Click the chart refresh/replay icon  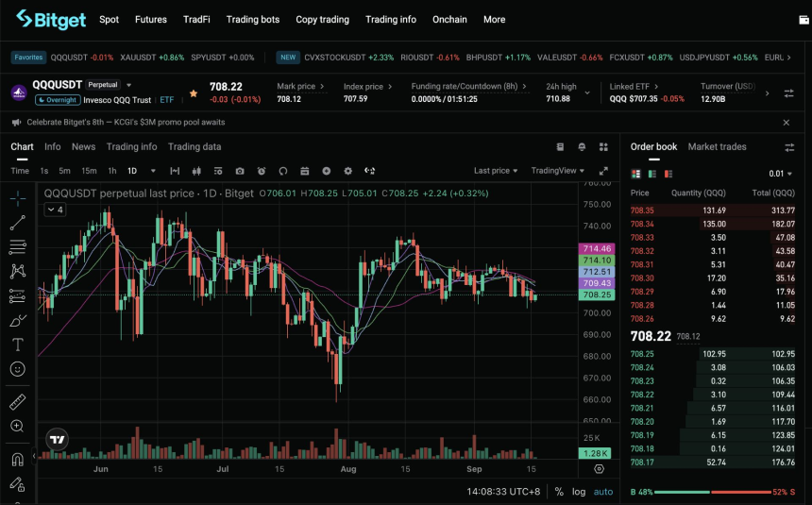(282, 171)
